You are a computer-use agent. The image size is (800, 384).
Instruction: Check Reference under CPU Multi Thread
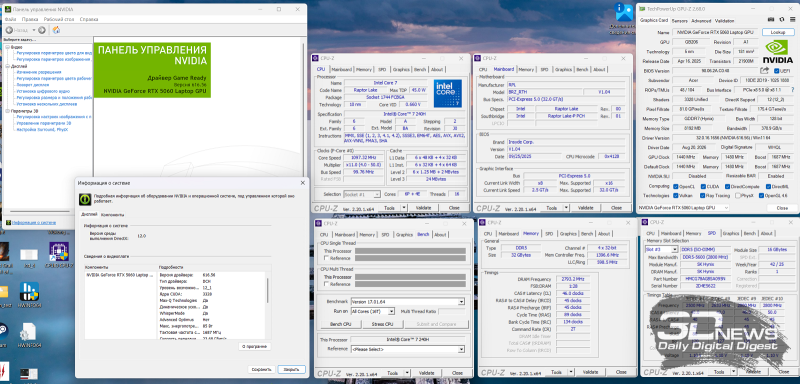(x=326, y=284)
